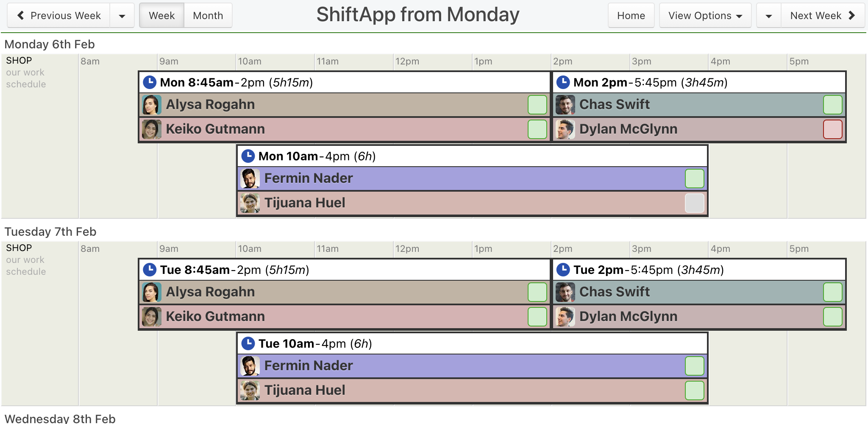868x424 pixels.
Task: Click Alysa Rogahn's avatar on Monday
Action: click(152, 105)
